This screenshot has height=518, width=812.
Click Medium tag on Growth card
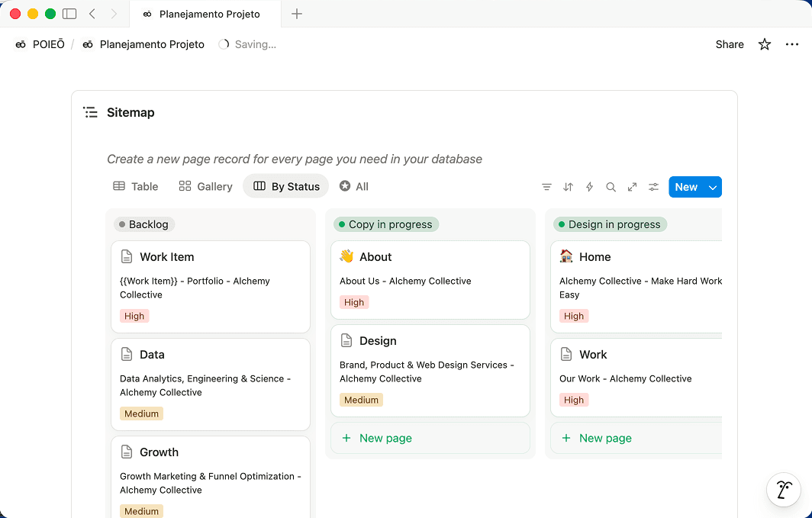click(x=141, y=511)
